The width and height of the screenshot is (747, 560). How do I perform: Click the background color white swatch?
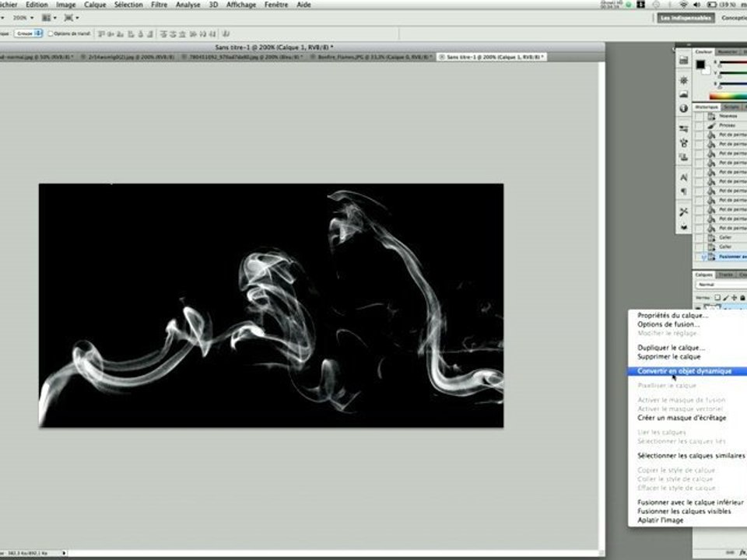(x=706, y=71)
